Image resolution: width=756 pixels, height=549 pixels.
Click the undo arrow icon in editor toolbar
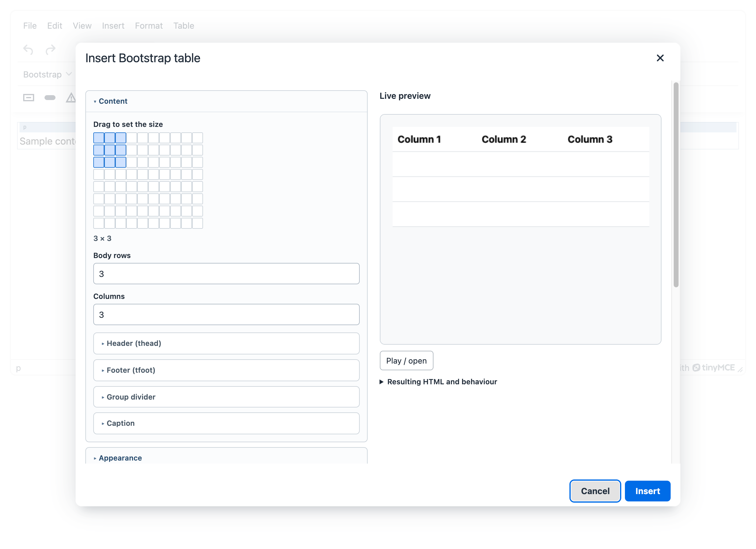(28, 50)
